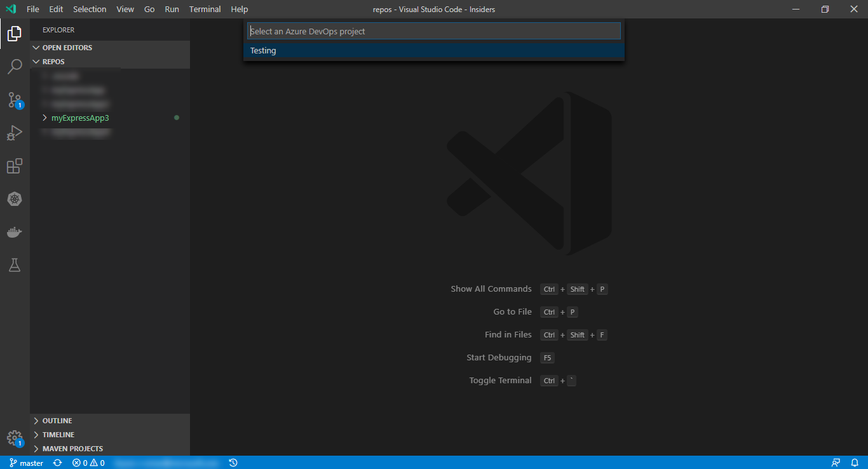Open the Source Control view
This screenshot has width=868, height=469.
pyautogui.click(x=15, y=100)
